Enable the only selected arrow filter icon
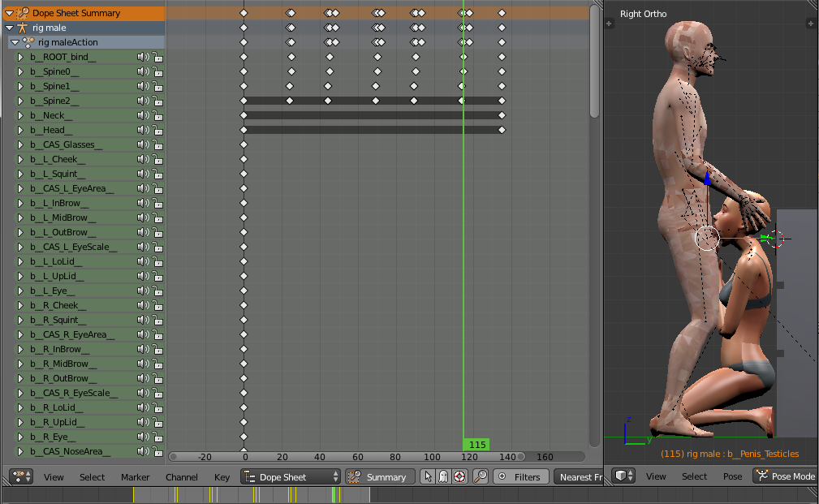This screenshot has width=819, height=504. point(428,476)
